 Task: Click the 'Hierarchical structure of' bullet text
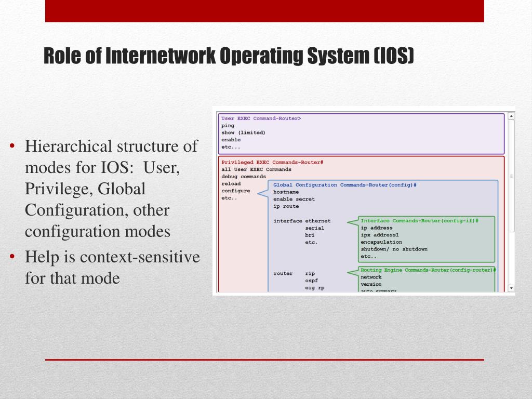coord(111,146)
